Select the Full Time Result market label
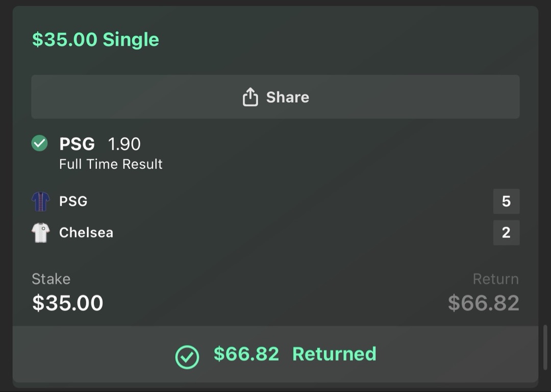This screenshot has width=551, height=392. pyautogui.click(x=111, y=164)
